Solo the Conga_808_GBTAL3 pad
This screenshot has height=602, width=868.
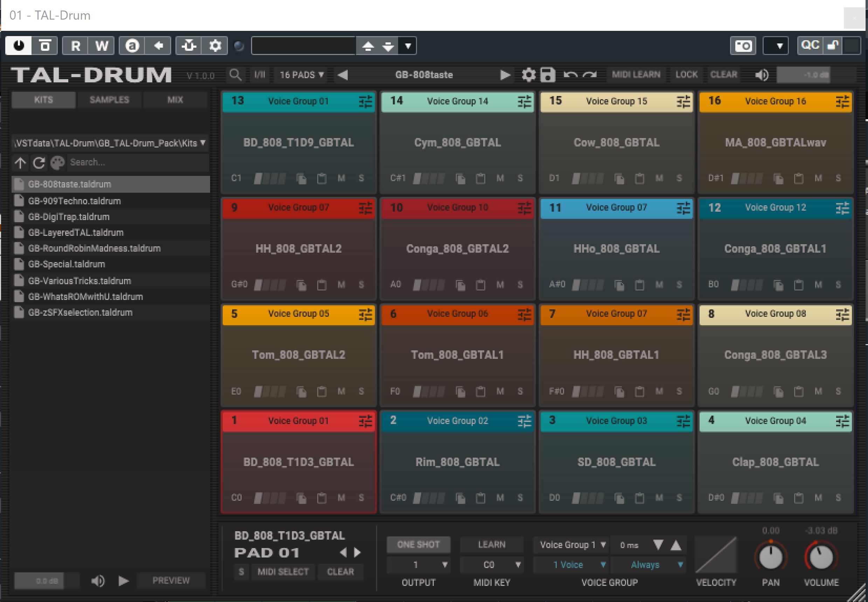point(838,391)
